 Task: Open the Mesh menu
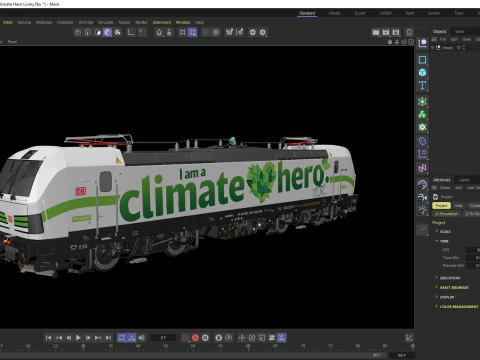click(x=8, y=22)
